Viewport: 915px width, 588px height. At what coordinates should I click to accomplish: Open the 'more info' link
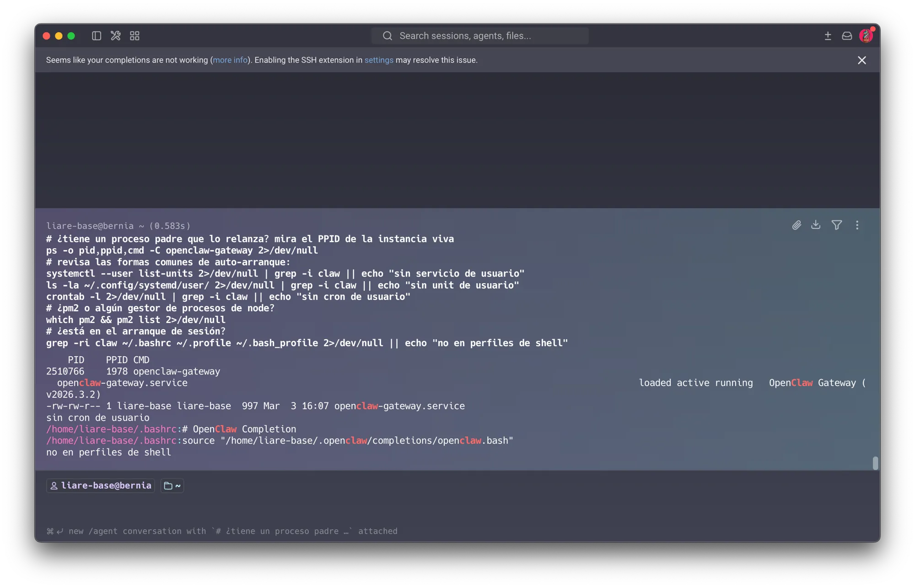coord(230,60)
